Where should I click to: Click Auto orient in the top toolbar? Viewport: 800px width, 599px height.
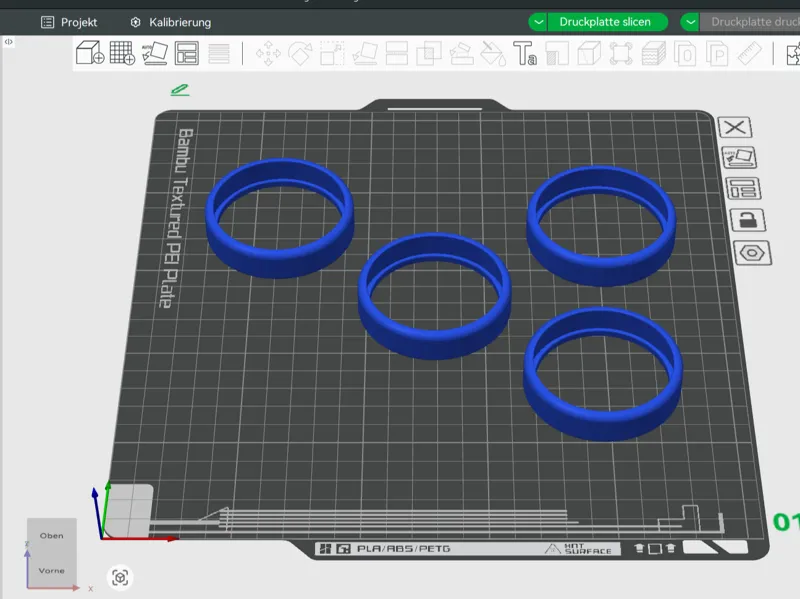click(x=155, y=53)
